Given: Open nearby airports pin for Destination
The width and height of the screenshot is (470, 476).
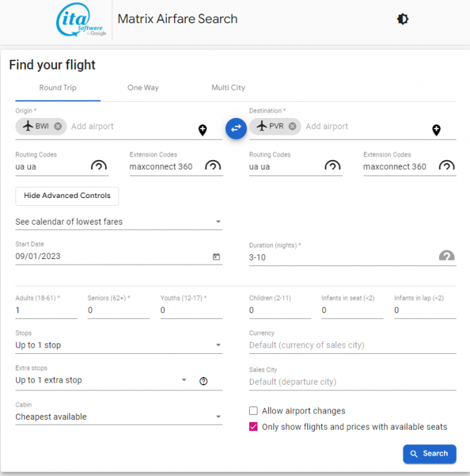Looking at the screenshot, I should (436, 130).
